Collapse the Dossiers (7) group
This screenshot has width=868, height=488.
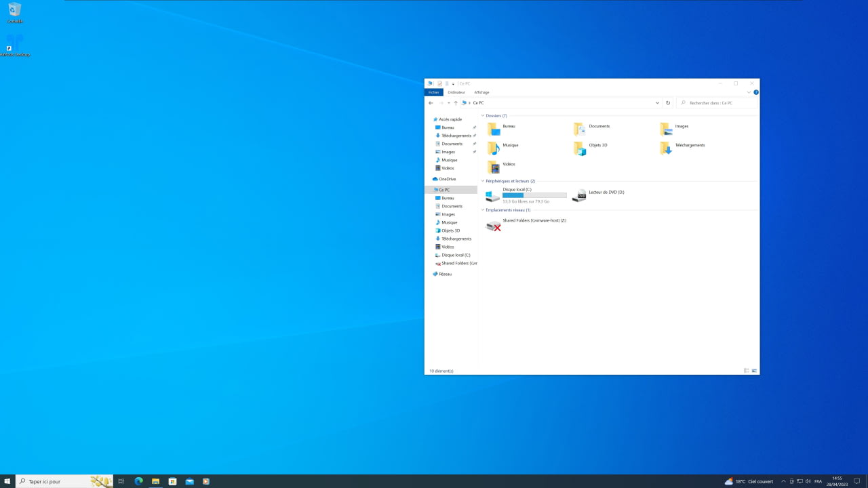click(x=483, y=116)
